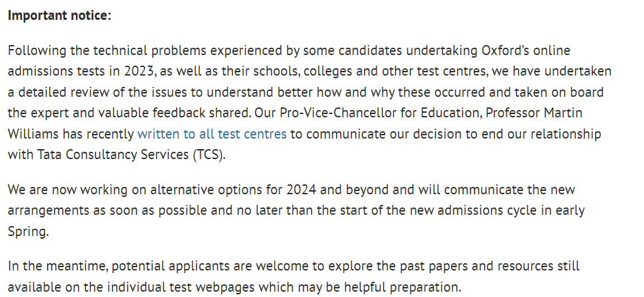Image resolution: width=644 pixels, height=297 pixels.
Task: Click the phrase 'helpful preparation.' at the end
Action: coord(403,287)
